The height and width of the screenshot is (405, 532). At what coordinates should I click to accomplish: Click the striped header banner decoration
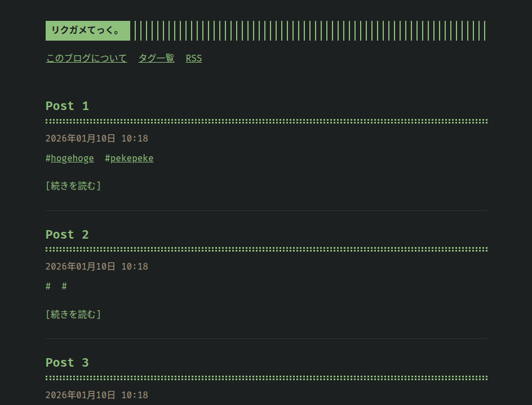point(310,30)
